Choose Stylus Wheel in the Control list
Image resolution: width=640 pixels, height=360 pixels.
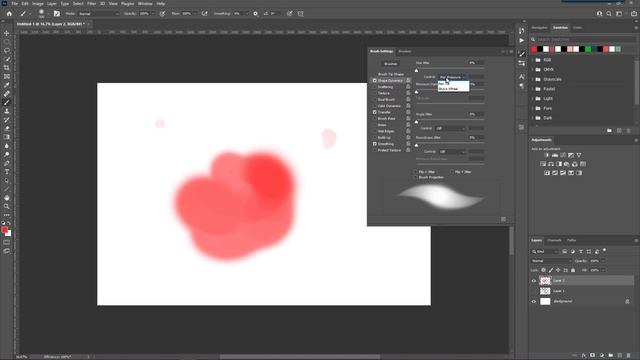(453, 89)
